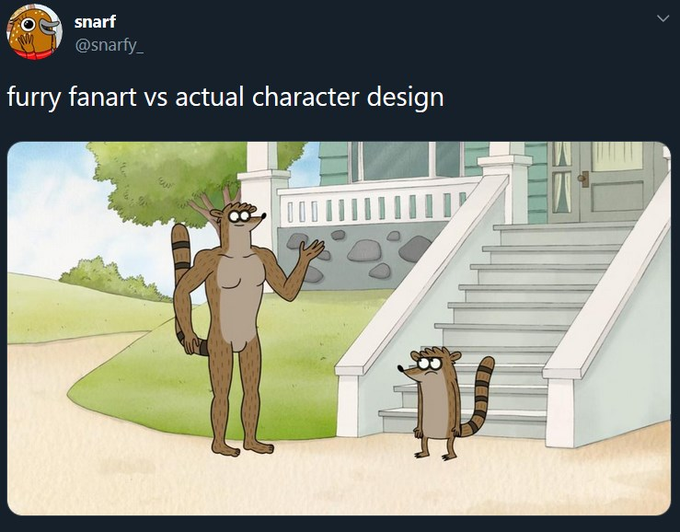680x532 pixels.
Task: Select the tweet text about furry fanart
Action: click(226, 97)
